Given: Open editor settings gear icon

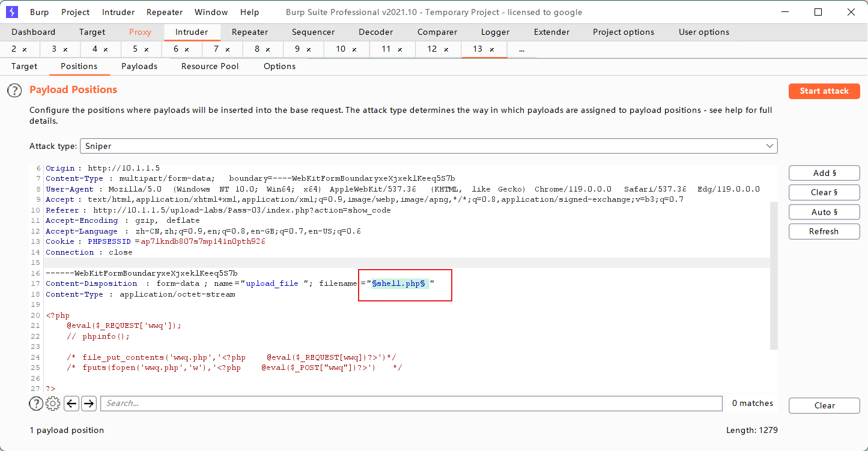Looking at the screenshot, I should pyautogui.click(x=53, y=404).
